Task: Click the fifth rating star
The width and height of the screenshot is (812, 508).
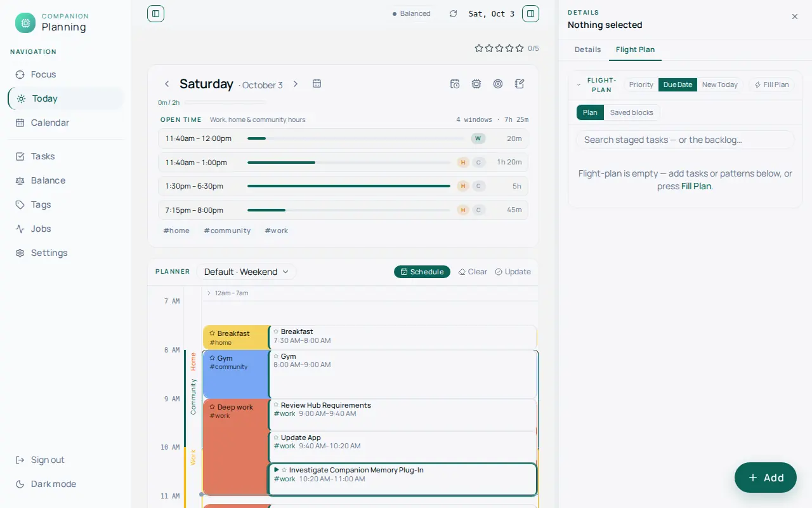Action: pyautogui.click(x=520, y=48)
